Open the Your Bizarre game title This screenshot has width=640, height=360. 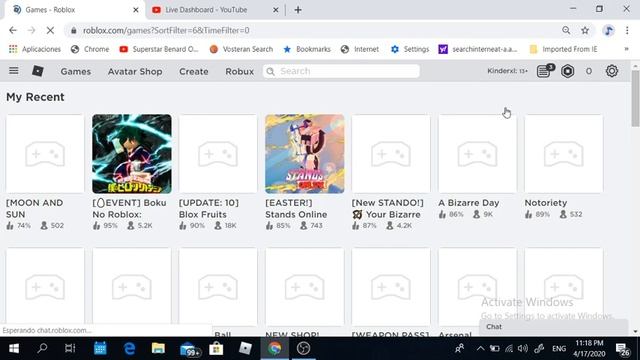pos(387,209)
